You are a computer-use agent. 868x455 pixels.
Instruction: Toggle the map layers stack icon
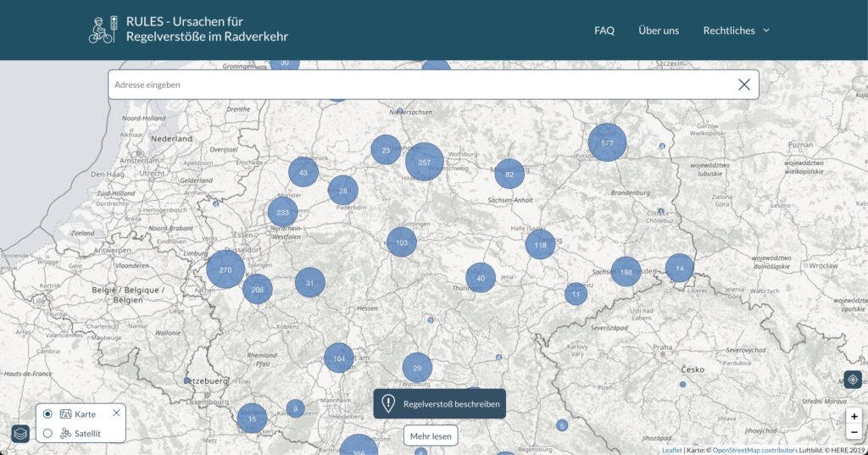pos(20,434)
